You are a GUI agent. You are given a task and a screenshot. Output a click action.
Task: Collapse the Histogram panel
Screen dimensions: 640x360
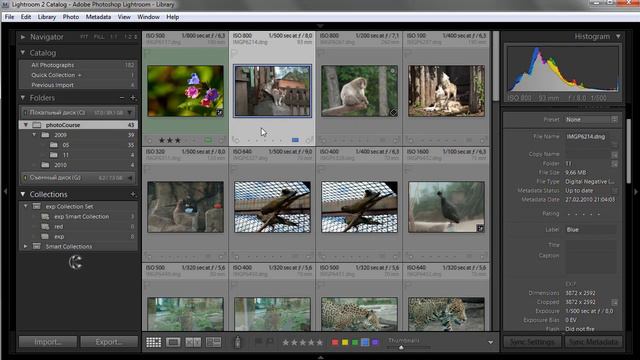[618, 36]
